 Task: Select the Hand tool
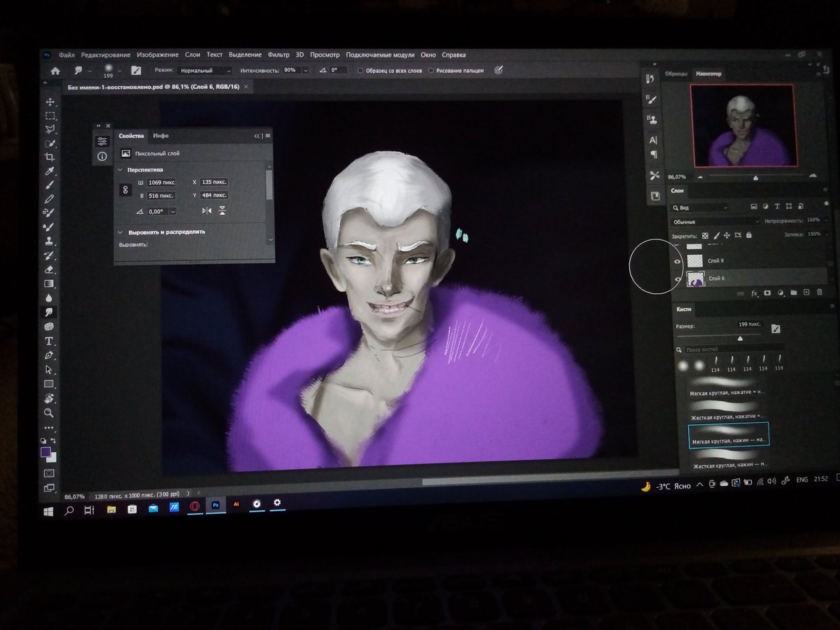50,398
